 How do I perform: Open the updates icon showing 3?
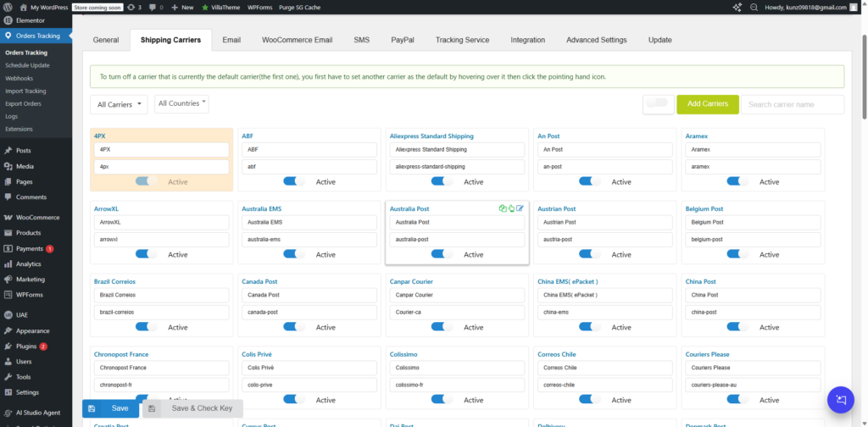tap(130, 7)
